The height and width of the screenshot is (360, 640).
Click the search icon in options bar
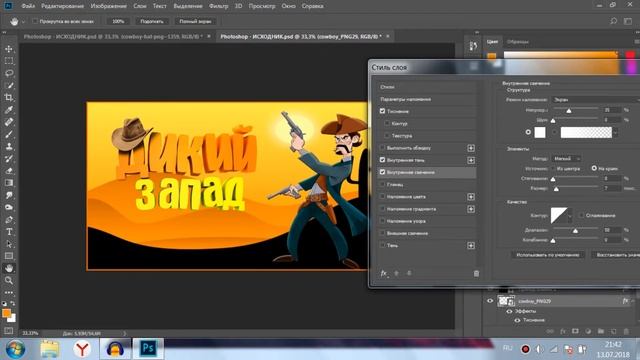[613, 21]
